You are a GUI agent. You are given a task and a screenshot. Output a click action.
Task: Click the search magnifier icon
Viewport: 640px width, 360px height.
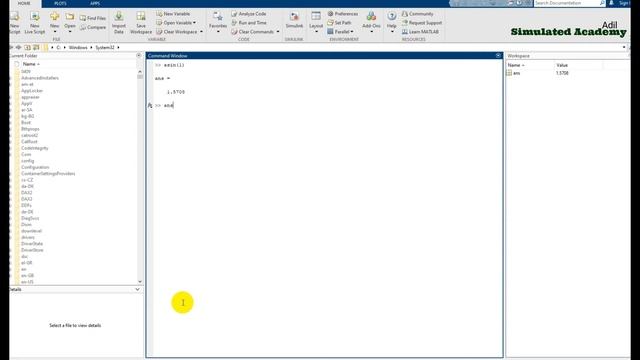pyautogui.click(x=602, y=3)
